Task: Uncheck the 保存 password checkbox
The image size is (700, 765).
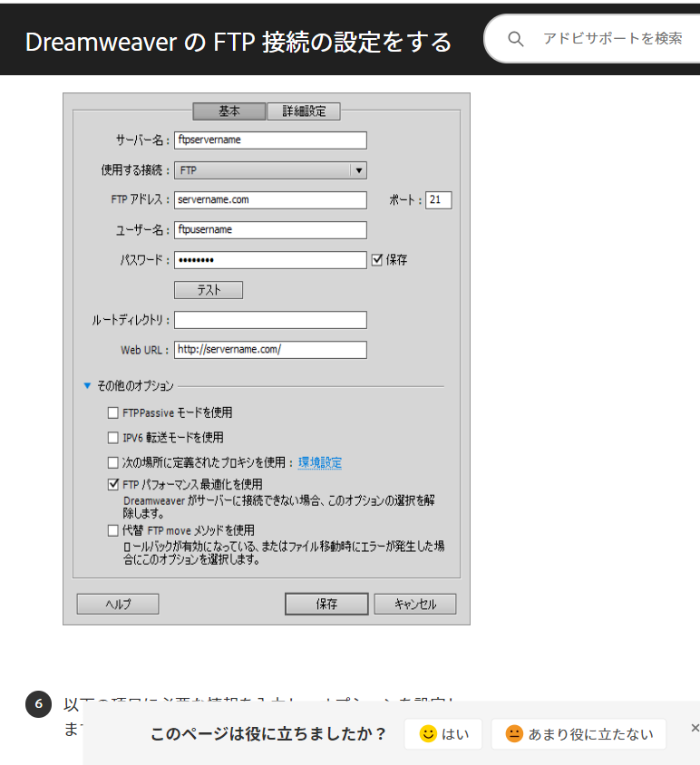Action: (x=377, y=259)
